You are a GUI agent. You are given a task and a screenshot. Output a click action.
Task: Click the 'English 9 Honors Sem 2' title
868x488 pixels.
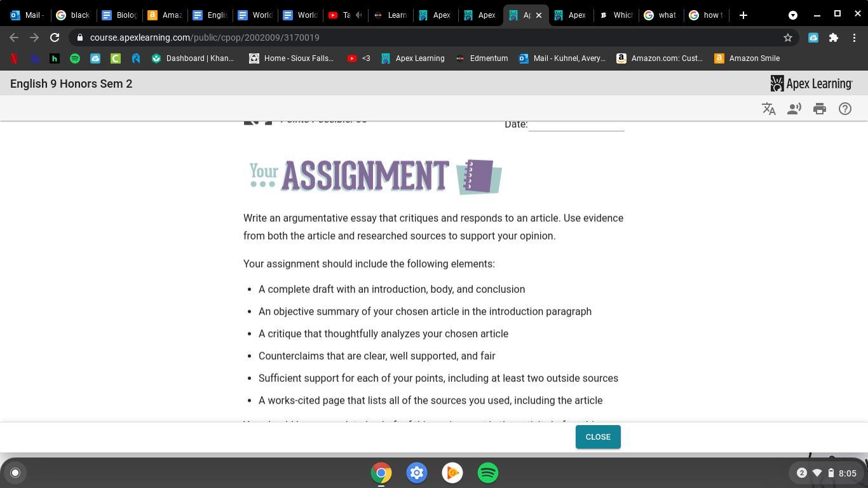click(x=71, y=84)
